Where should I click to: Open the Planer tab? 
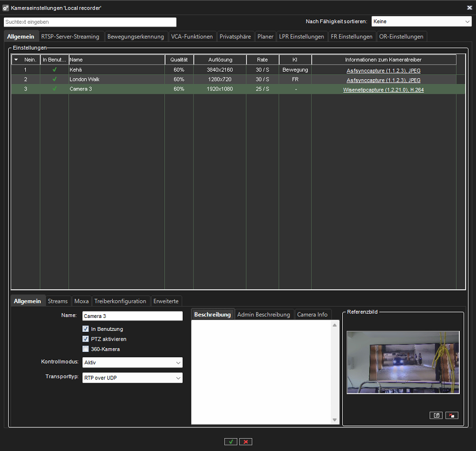click(x=265, y=37)
